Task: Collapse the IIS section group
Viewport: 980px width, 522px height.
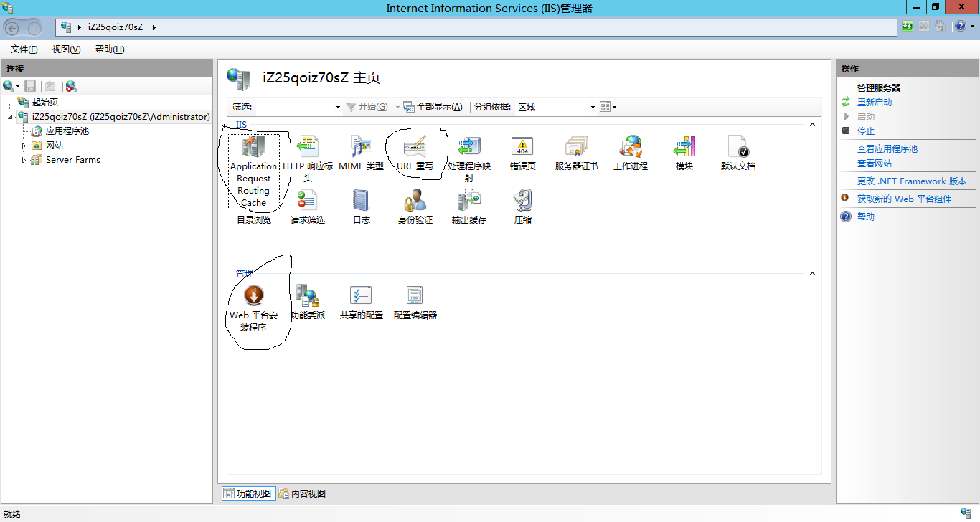Action: pos(812,125)
